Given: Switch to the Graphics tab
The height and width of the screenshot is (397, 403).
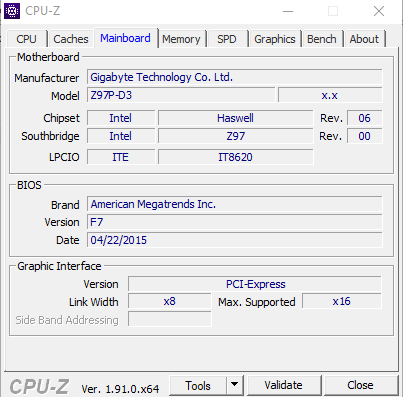Looking at the screenshot, I should click(275, 39).
